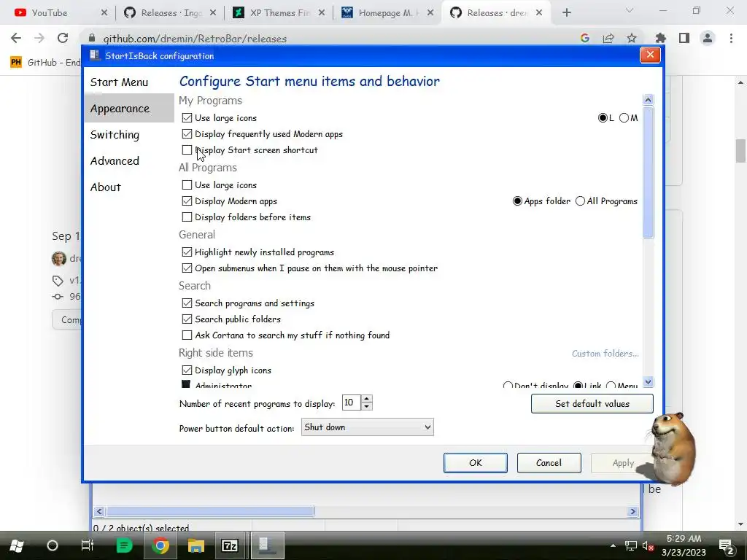The height and width of the screenshot is (560, 747).
Task: Click OK button
Action: [476, 463]
